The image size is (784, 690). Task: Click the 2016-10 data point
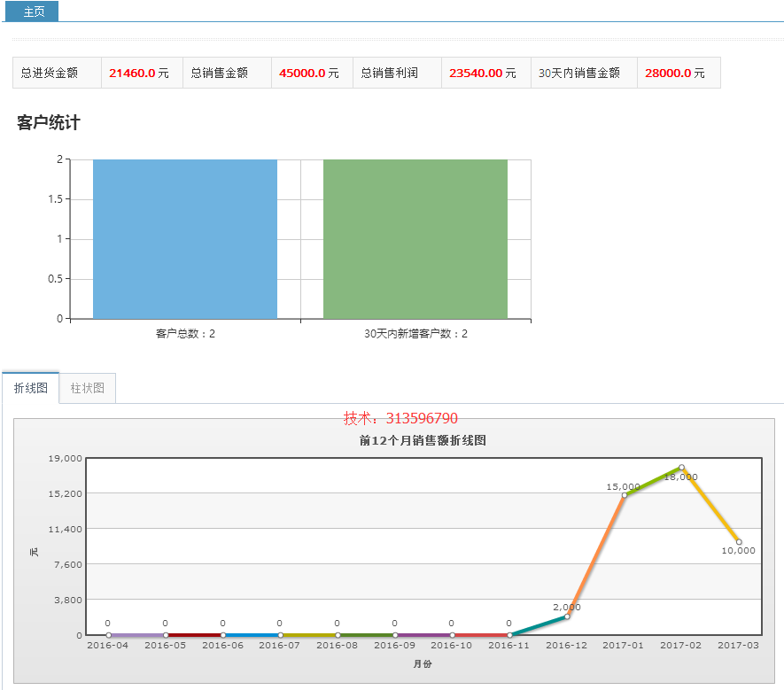453,635
